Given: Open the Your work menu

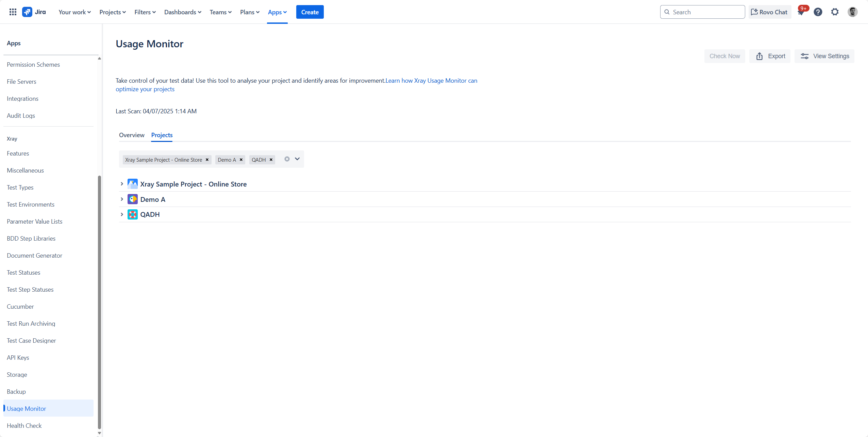Looking at the screenshot, I should click(x=74, y=12).
